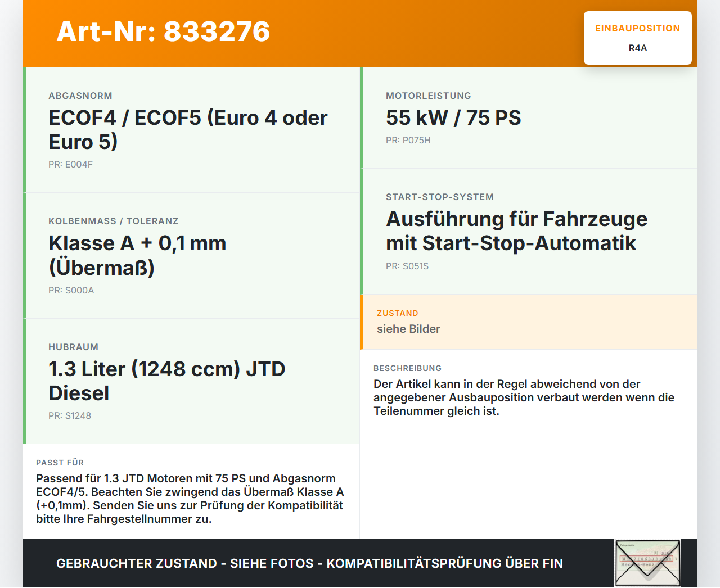720x588 pixels.
Task: Select the 1.3 Liter (1248 ccm) JTD Diesel value
Action: [166, 381]
